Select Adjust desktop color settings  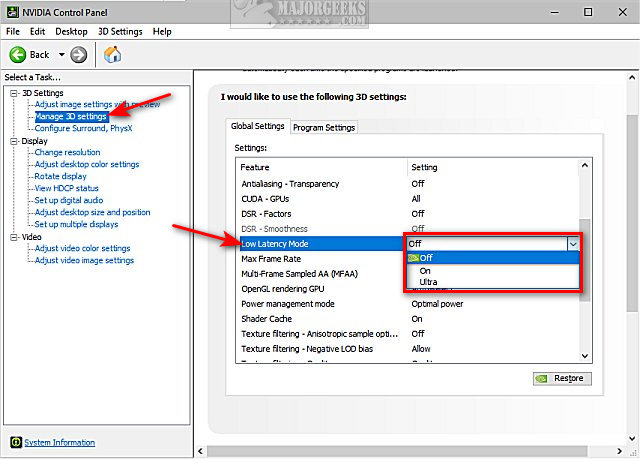click(87, 164)
